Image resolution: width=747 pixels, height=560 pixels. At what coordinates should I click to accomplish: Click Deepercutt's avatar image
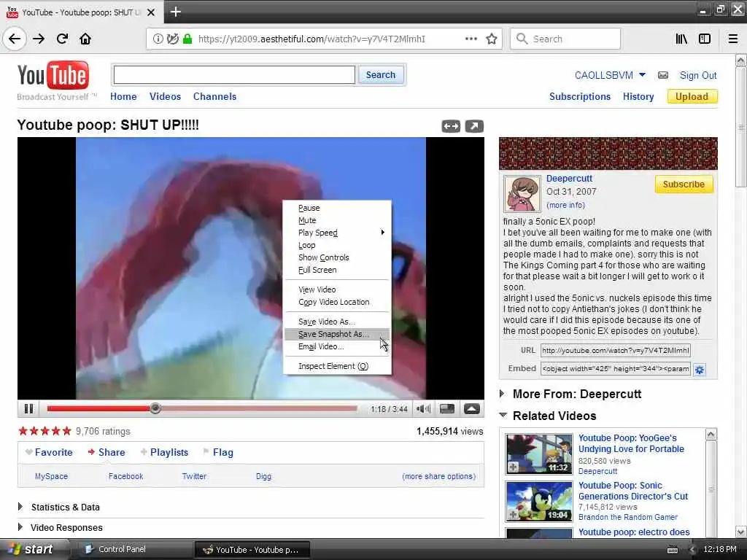coord(522,193)
